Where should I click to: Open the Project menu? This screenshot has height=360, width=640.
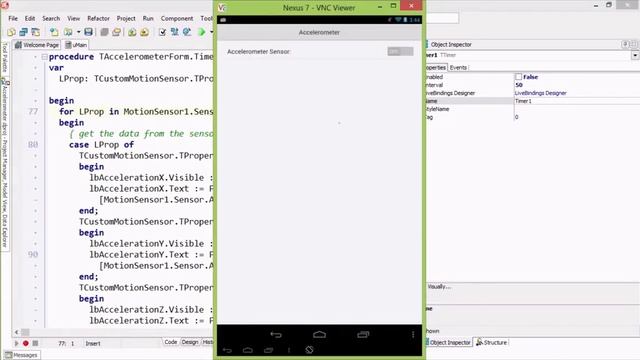tap(126, 18)
